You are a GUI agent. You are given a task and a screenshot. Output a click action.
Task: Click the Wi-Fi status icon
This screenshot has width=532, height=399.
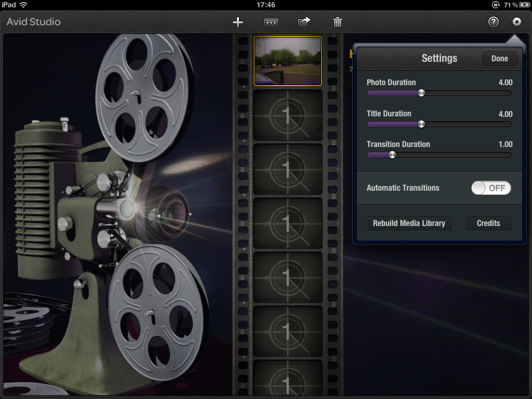[x=22, y=5]
